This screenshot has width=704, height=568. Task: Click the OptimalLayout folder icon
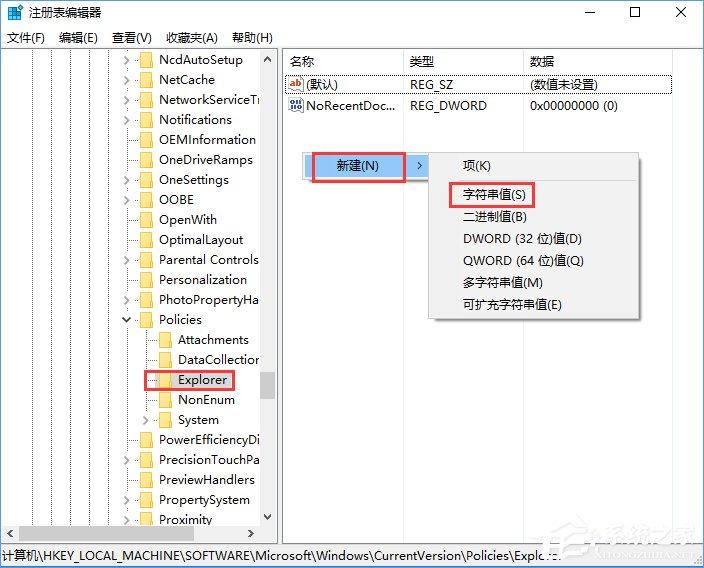pyautogui.click(x=146, y=240)
